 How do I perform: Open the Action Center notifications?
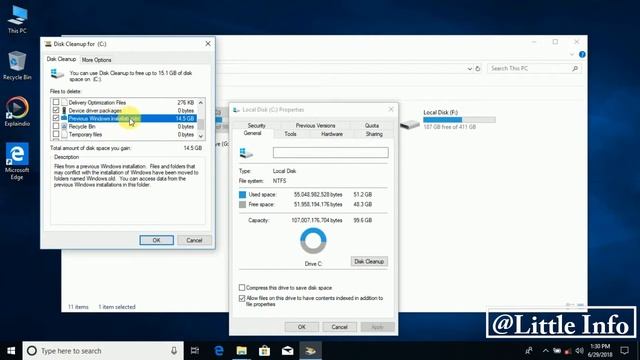point(624,351)
